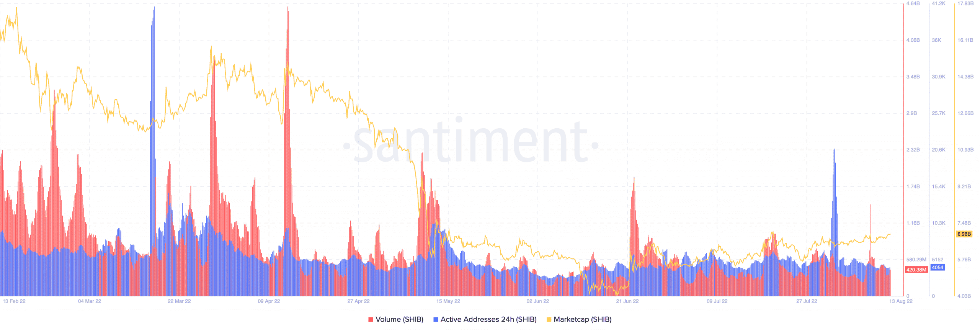Click the yellow Marketcap (SHIB) legend swatch
980x332 pixels.
549,319
